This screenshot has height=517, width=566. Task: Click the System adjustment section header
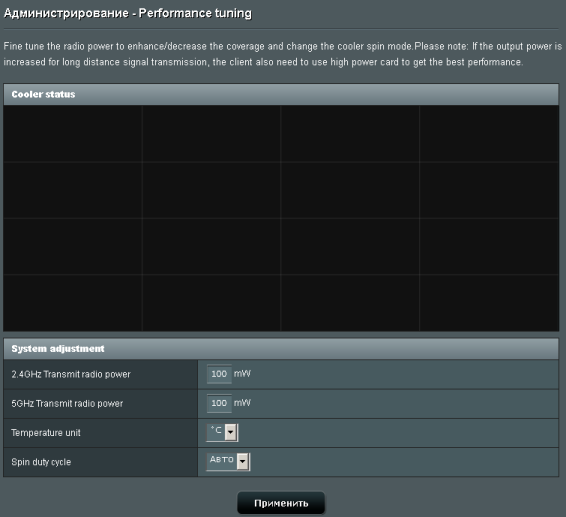click(281, 349)
